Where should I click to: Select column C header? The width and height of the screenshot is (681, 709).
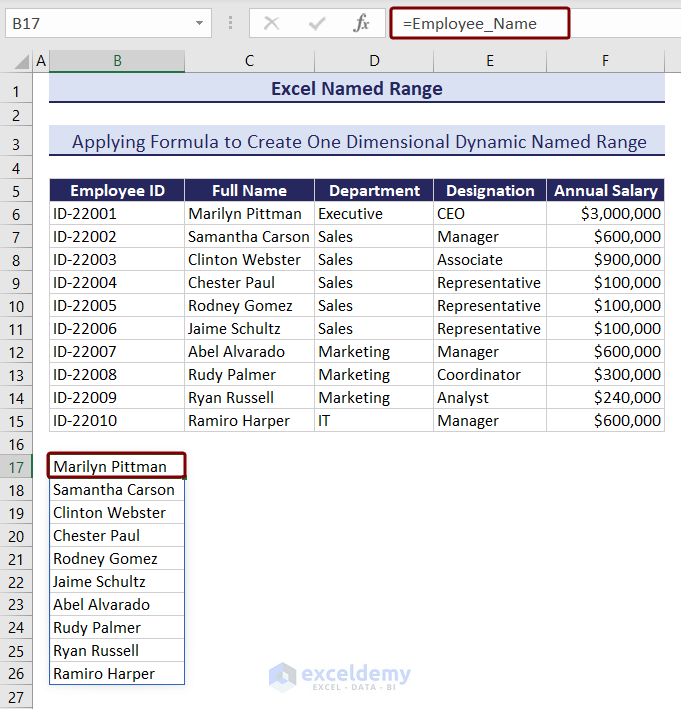coord(249,61)
